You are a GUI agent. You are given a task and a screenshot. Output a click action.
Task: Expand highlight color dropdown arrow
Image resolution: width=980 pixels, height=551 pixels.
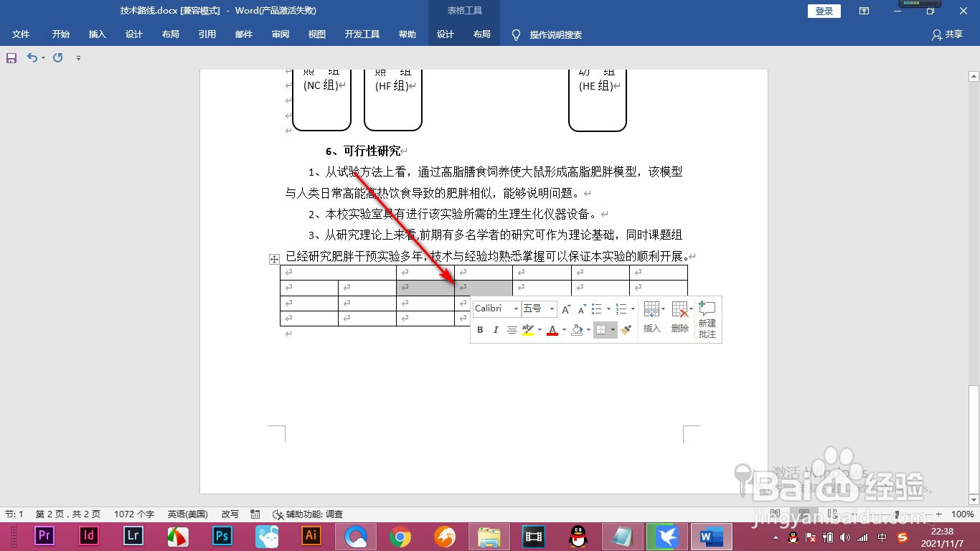(540, 330)
